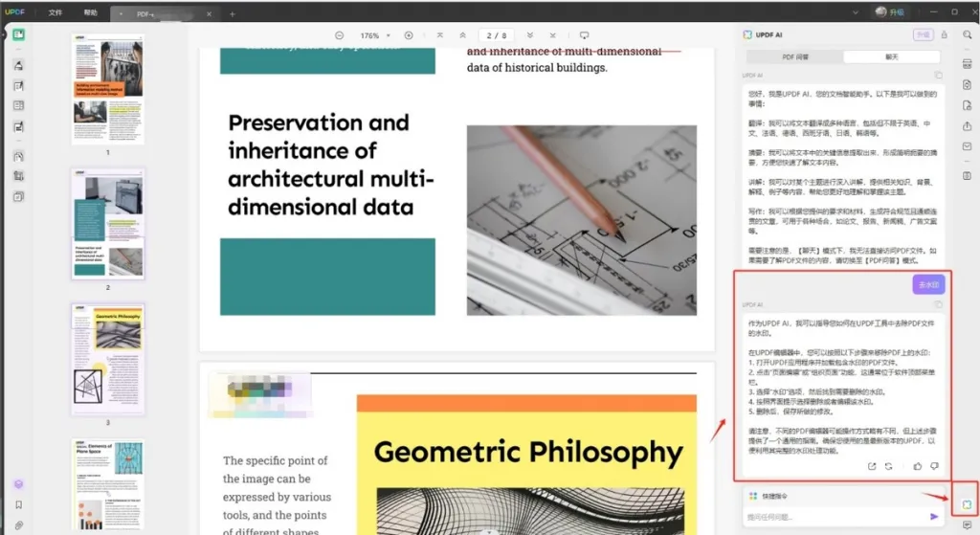This screenshot has width=980, height=535.
Task: Open the Batch/combine tool at left sidebar's bottom group
Action: [19, 197]
